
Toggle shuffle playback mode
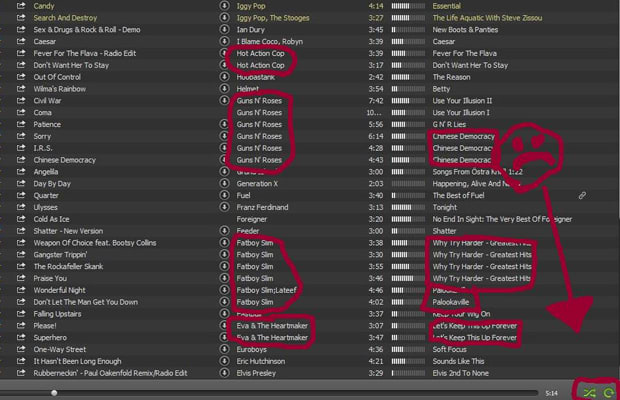(589, 392)
